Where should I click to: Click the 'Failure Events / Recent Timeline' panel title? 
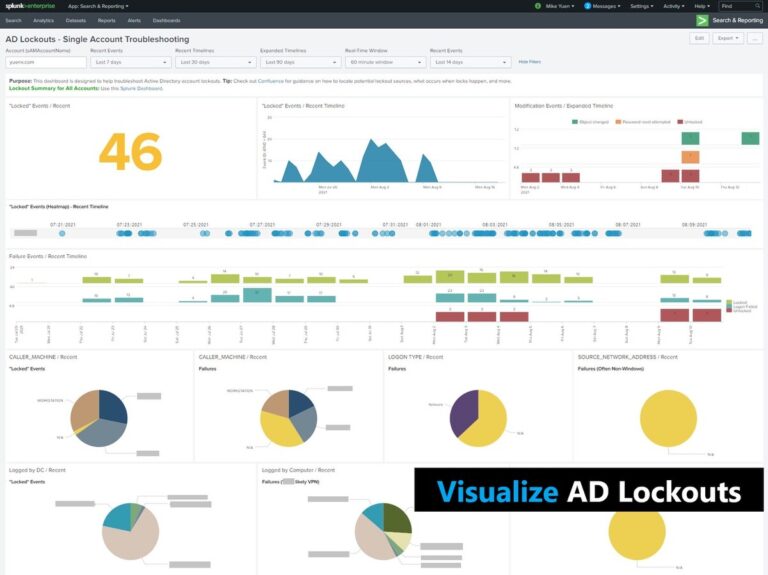click(x=48, y=256)
